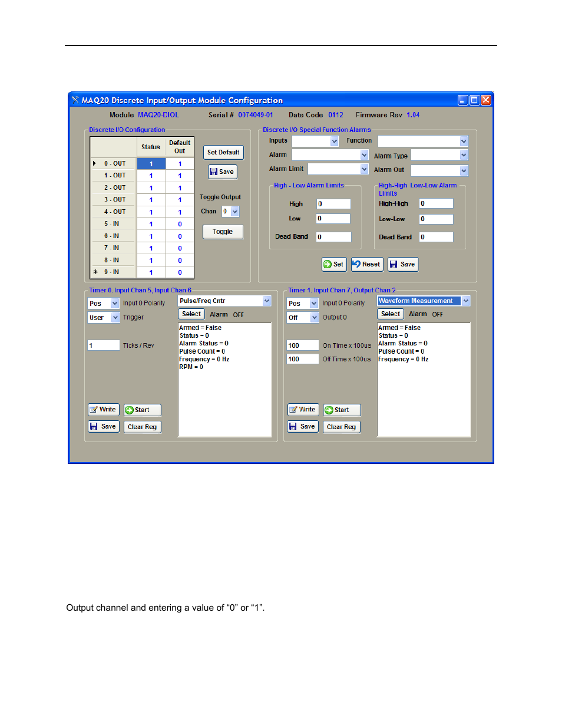Open Timer 1 Output 0 dropdown
The height and width of the screenshot is (728, 562).
pyautogui.click(x=314, y=318)
